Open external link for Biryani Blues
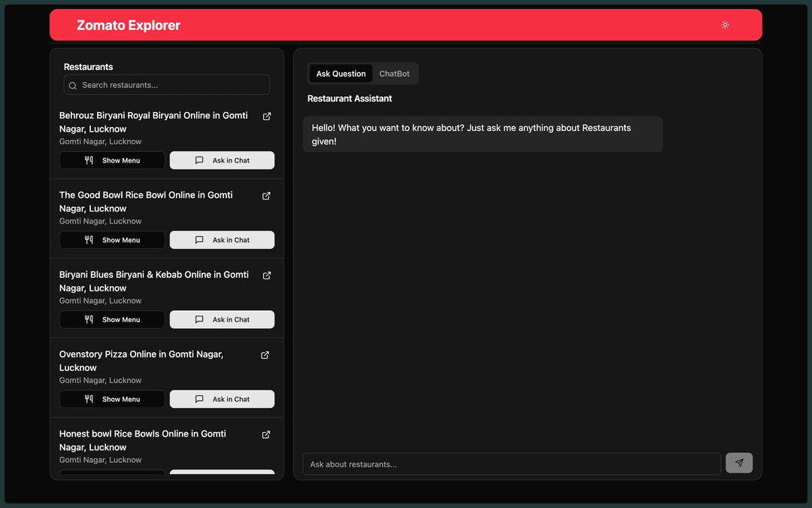 (x=267, y=275)
